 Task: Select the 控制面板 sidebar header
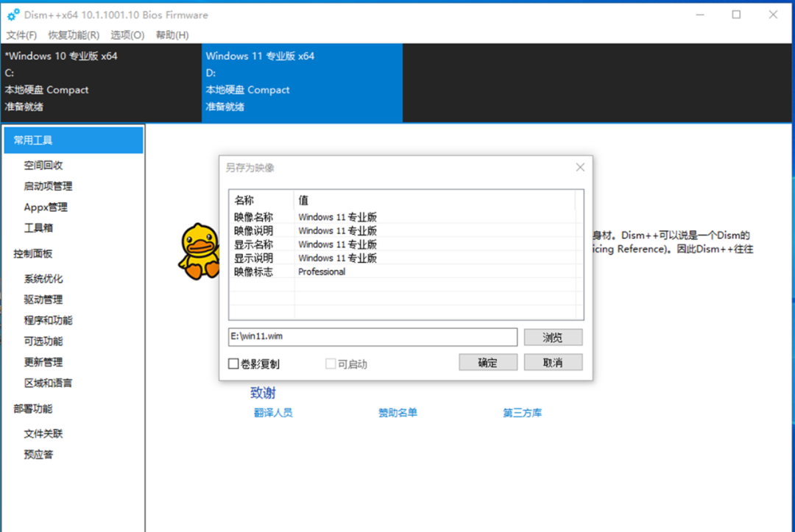pyautogui.click(x=33, y=253)
